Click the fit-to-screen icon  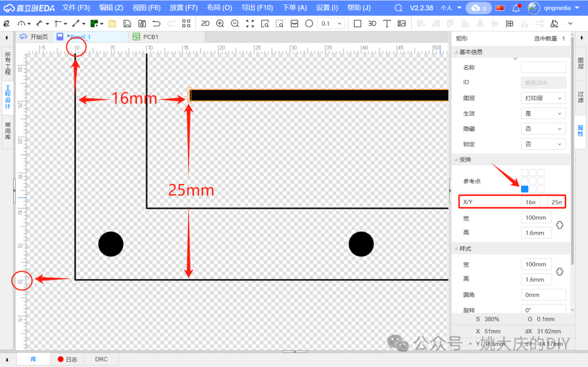tap(250, 23)
